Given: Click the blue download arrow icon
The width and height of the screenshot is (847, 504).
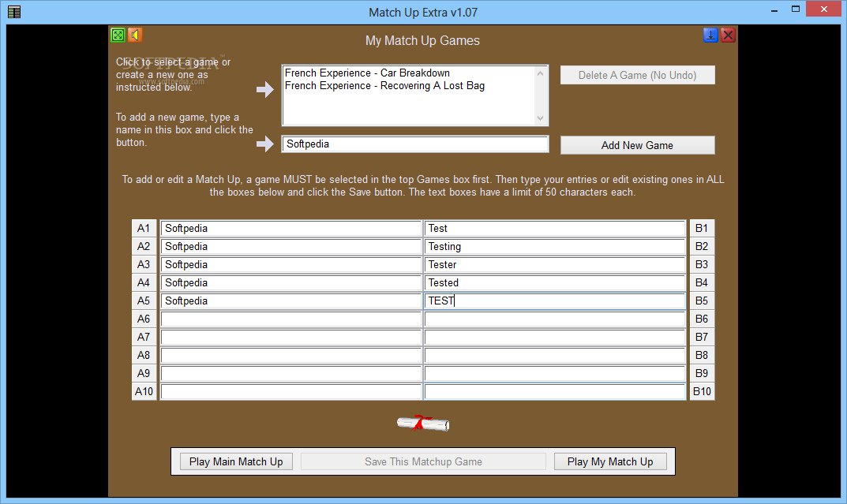Looking at the screenshot, I should click(710, 35).
